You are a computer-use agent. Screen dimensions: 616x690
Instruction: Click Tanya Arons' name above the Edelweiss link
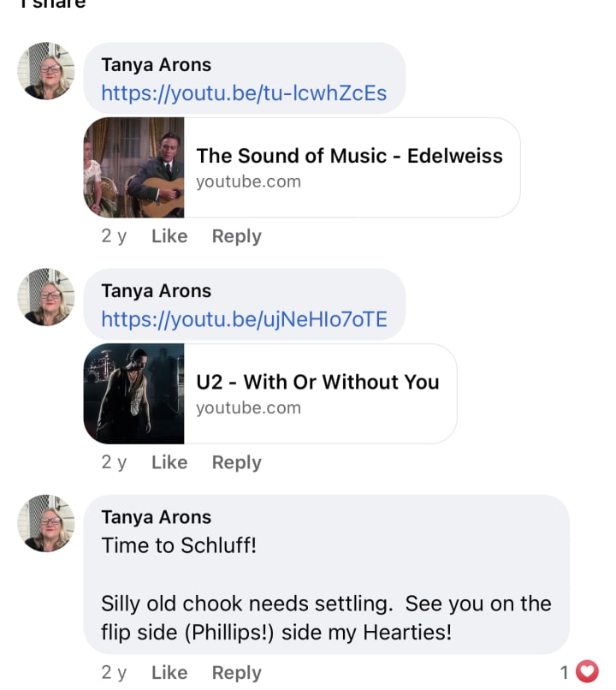pyautogui.click(x=156, y=65)
